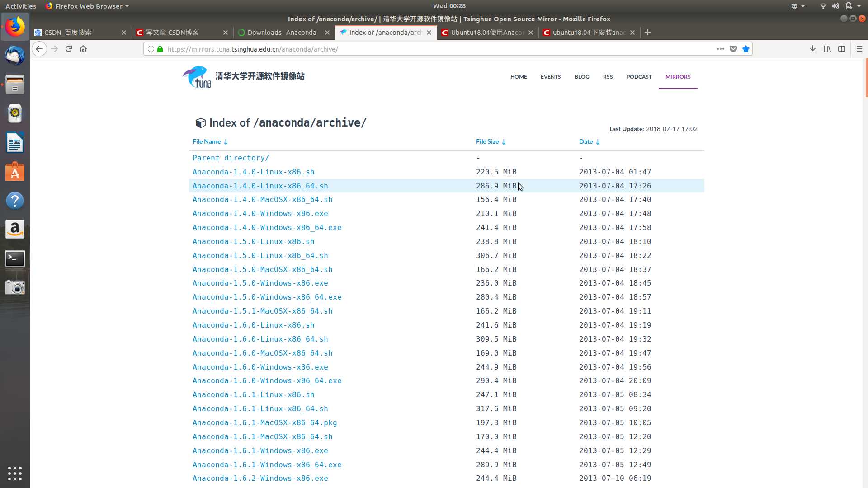Open Firefox Web Browser app menu

(x=87, y=6)
